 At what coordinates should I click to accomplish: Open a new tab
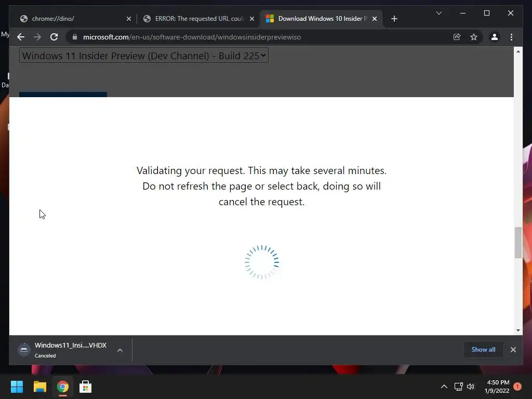point(394,19)
